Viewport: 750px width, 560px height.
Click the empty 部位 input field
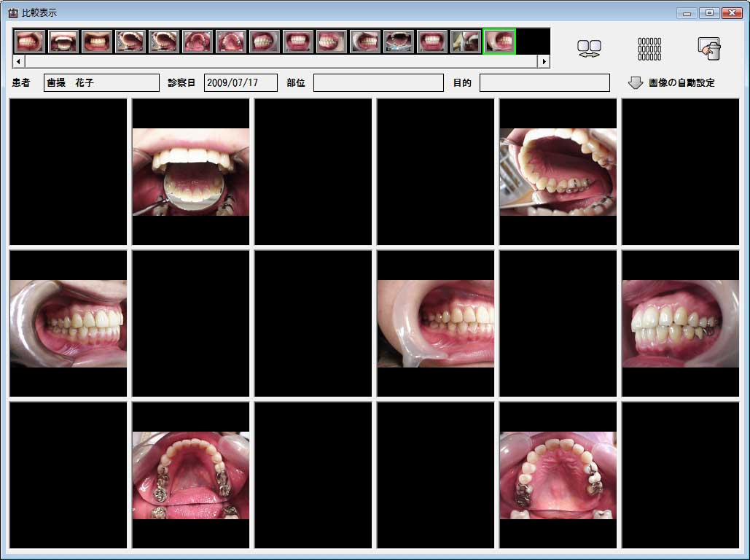point(378,83)
